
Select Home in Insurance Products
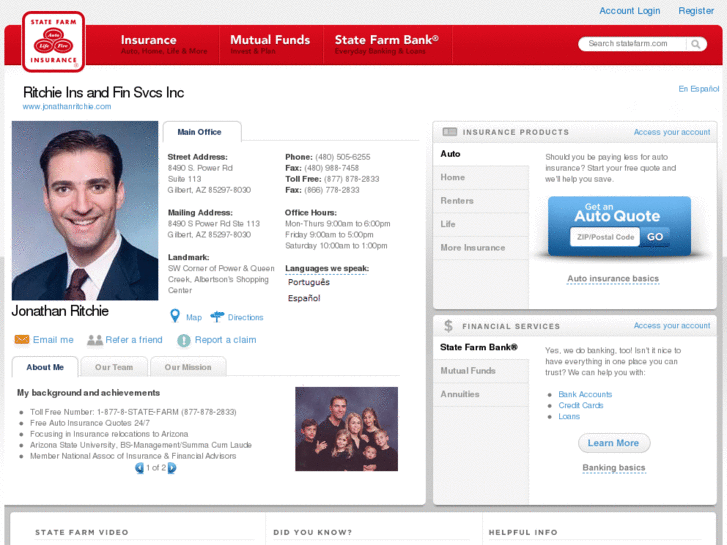click(481, 177)
